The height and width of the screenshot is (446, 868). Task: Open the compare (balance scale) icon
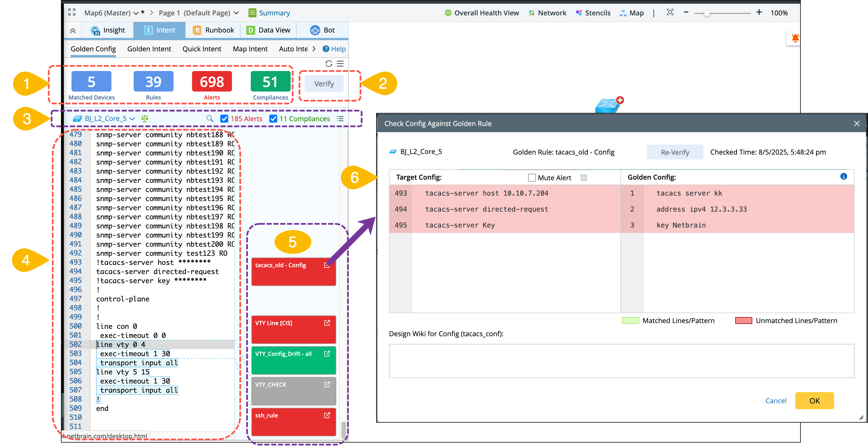pyautogui.click(x=145, y=119)
